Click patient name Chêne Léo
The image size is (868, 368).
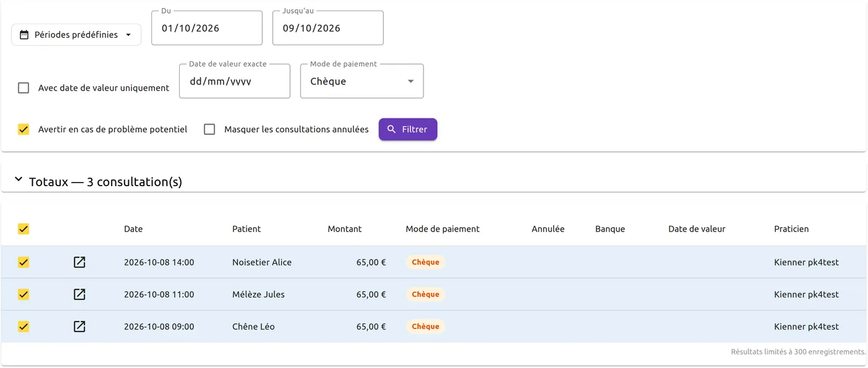[254, 326]
